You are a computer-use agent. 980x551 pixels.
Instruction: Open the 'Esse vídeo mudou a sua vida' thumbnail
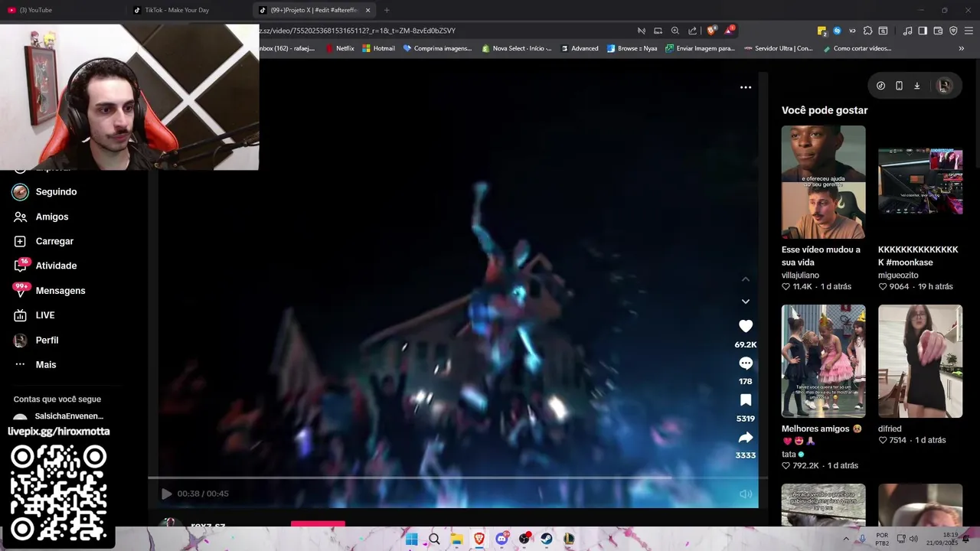pyautogui.click(x=823, y=182)
